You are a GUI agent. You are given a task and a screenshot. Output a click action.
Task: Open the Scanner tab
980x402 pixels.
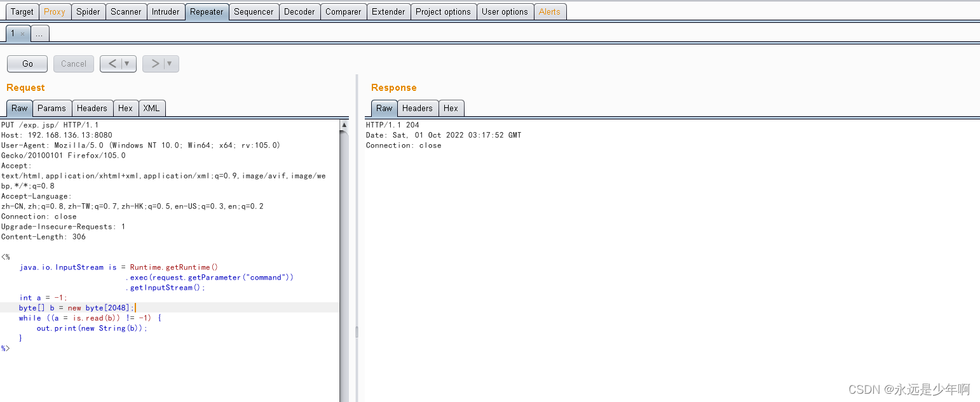126,11
